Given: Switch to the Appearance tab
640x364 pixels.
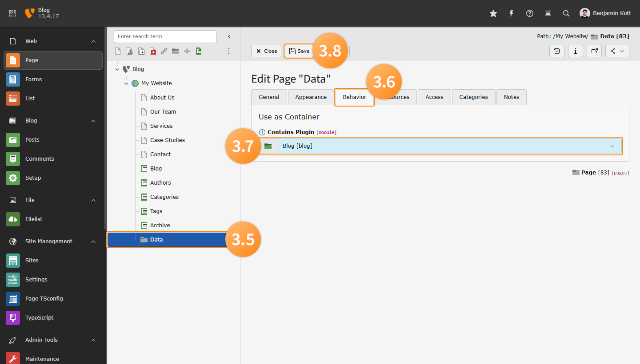Looking at the screenshot, I should (311, 97).
